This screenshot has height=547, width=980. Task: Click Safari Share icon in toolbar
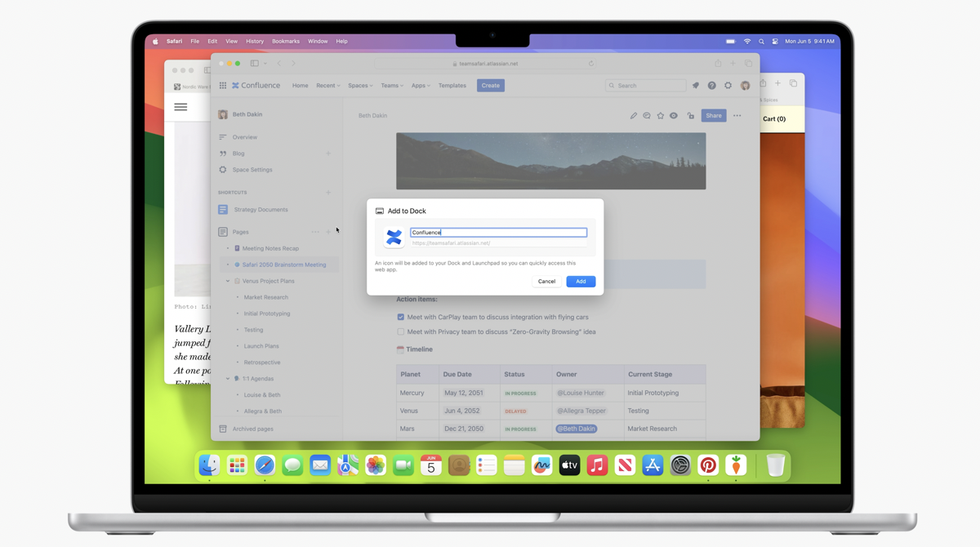(x=718, y=63)
